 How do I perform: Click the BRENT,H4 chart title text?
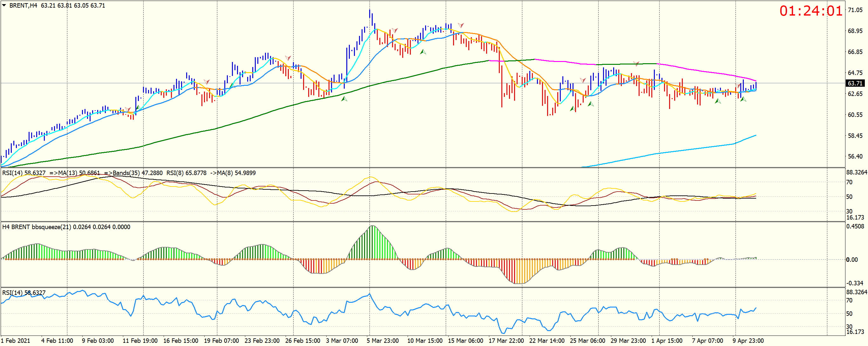click(x=23, y=5)
